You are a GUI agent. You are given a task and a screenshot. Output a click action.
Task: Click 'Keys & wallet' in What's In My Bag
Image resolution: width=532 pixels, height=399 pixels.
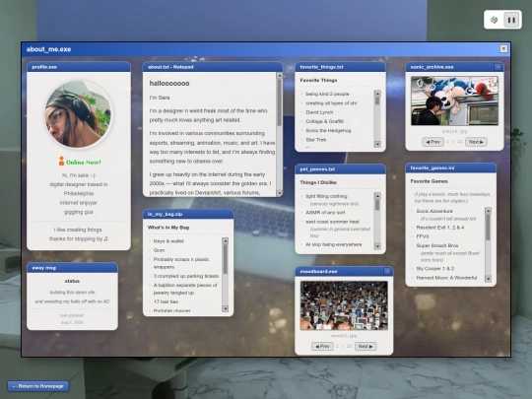click(x=168, y=241)
